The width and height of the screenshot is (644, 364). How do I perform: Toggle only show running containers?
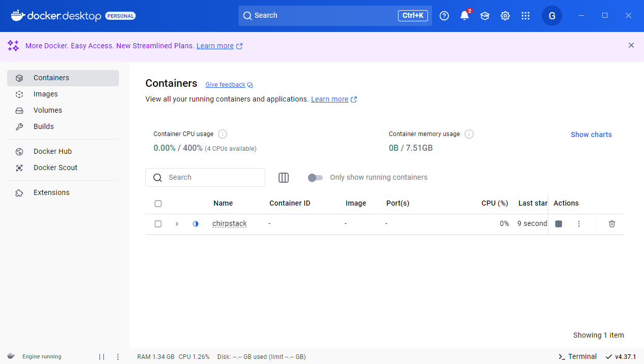click(x=315, y=178)
